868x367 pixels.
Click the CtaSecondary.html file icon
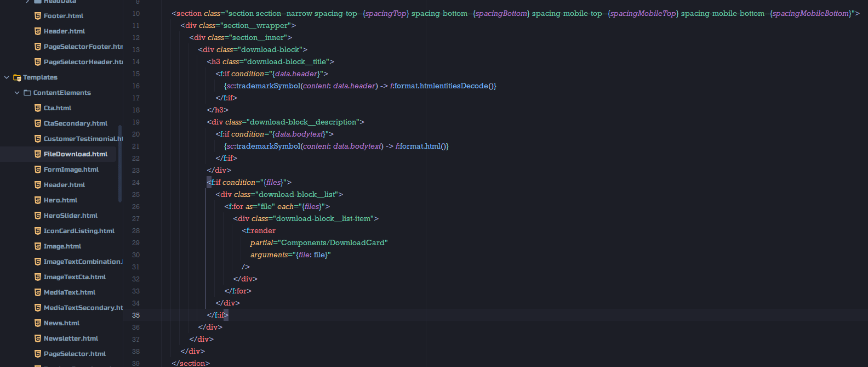click(x=38, y=123)
